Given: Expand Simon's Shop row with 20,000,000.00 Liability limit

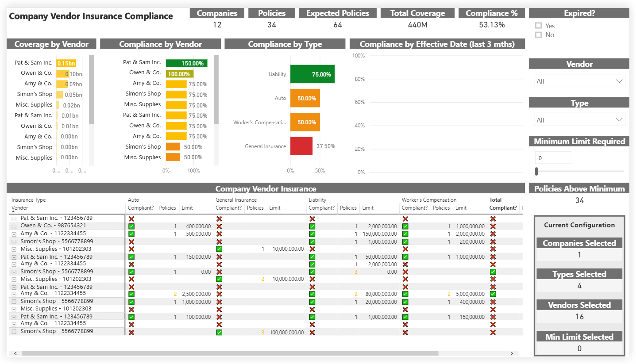Looking at the screenshot, I should 14,302.
